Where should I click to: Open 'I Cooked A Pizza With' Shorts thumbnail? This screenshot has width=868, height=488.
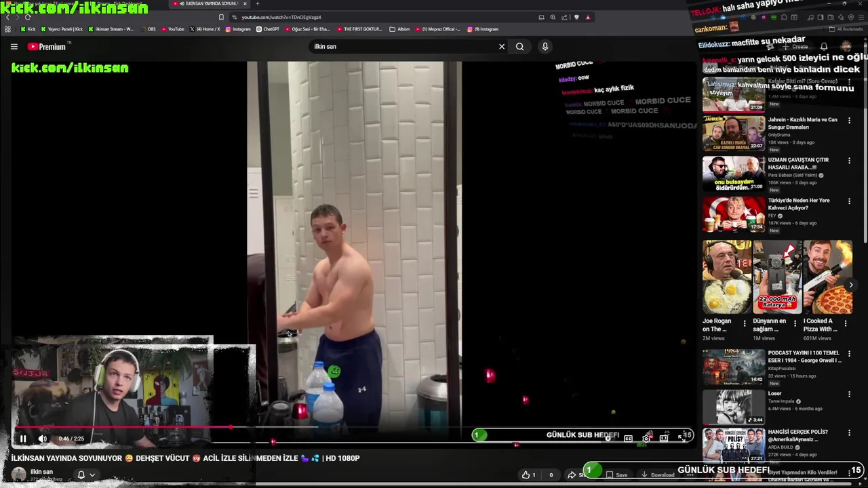(x=828, y=277)
